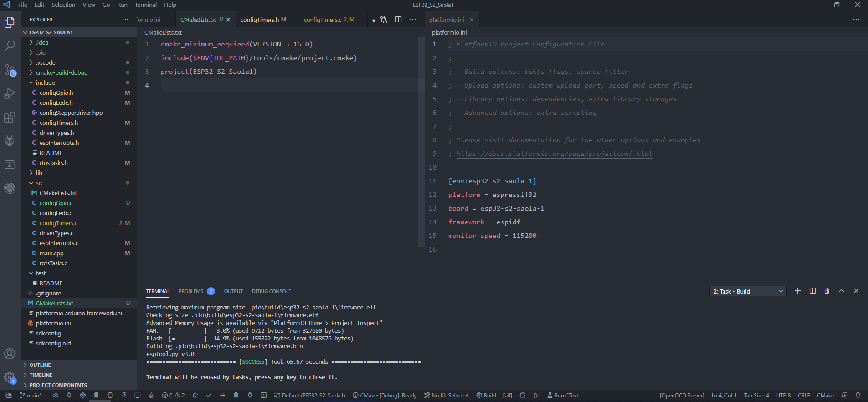Open changes compare icon in editor toolbar

point(384,20)
